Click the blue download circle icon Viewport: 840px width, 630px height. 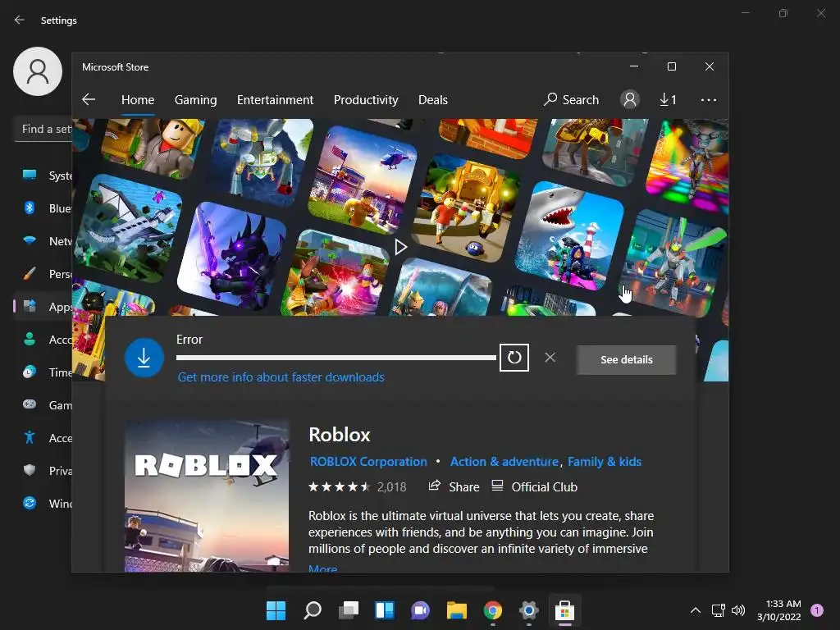[144, 358]
